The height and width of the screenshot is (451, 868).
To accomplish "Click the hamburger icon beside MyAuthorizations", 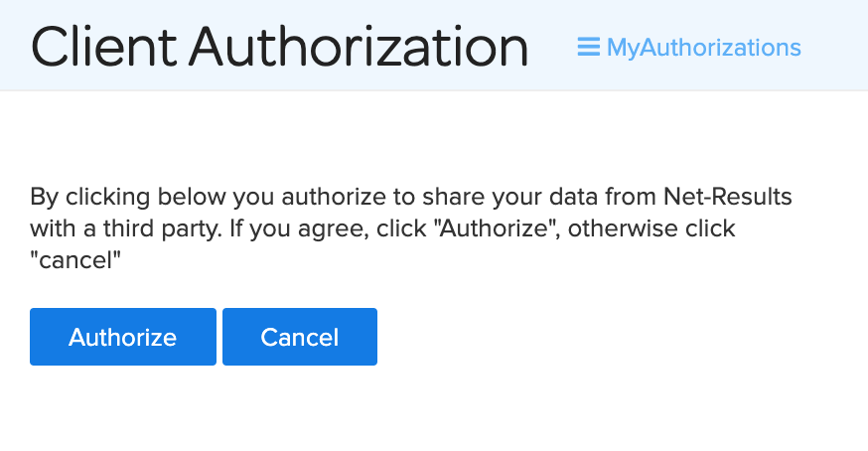I will (589, 47).
